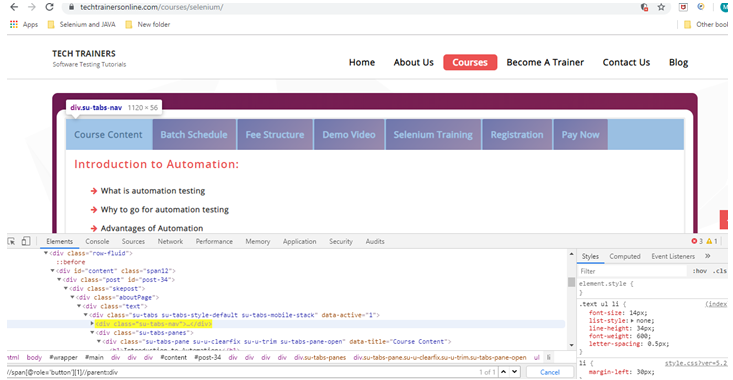
Task: Open the Blog link
Action: click(678, 62)
